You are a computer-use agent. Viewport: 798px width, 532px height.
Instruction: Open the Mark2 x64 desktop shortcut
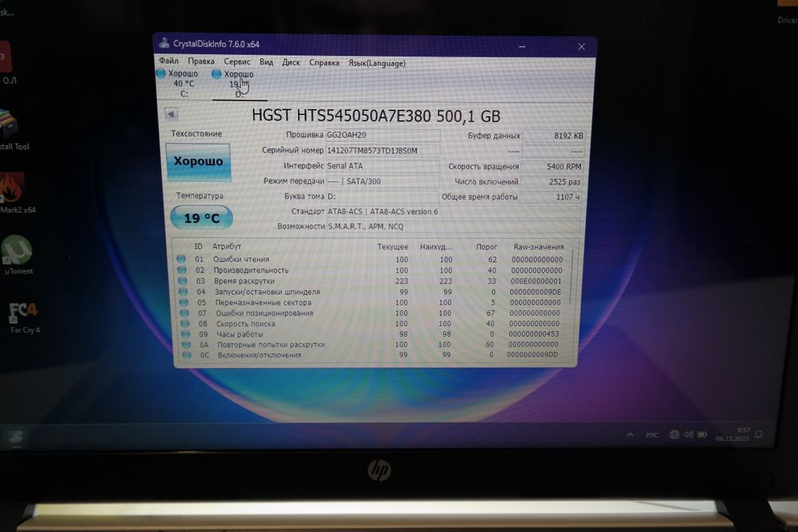tap(16, 193)
